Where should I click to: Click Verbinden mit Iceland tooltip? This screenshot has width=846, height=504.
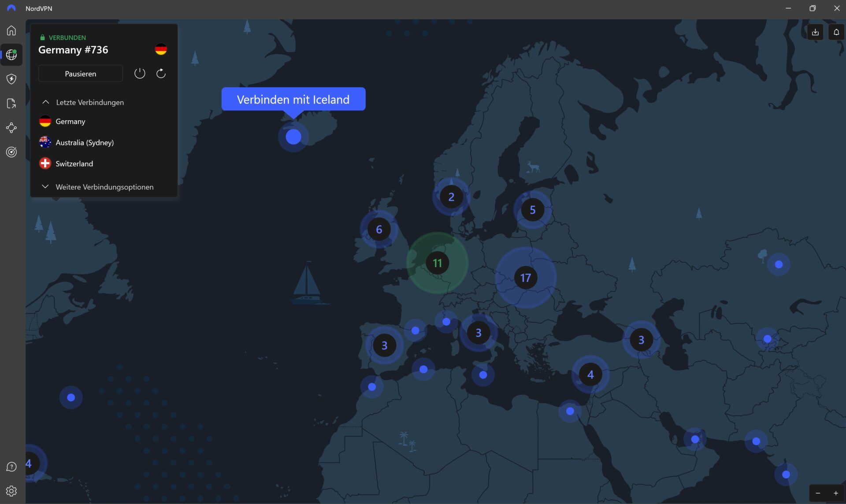293,99
